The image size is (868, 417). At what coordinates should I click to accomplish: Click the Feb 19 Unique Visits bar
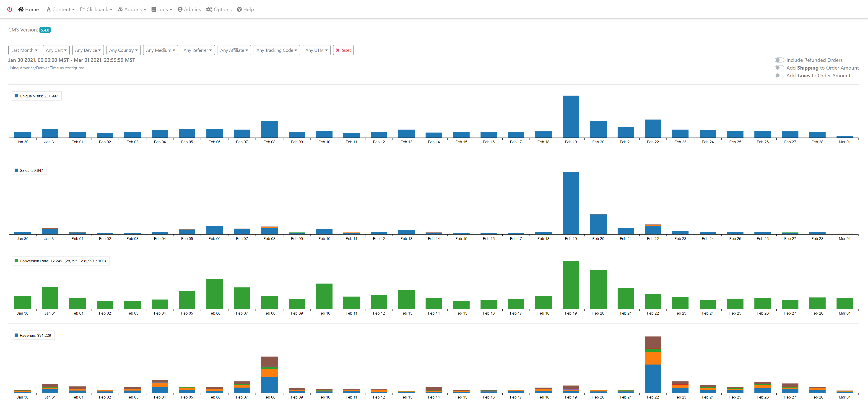(x=570, y=116)
